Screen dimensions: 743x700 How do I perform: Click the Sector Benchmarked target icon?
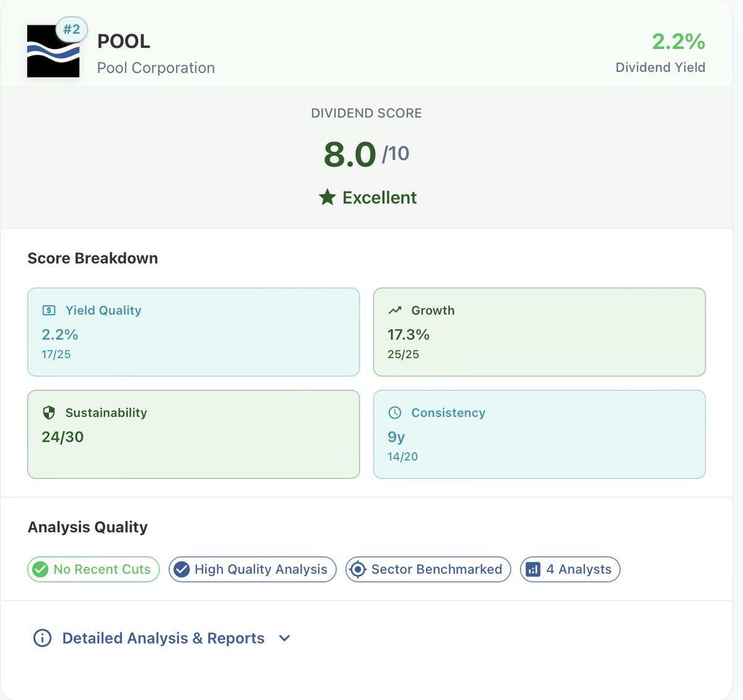coord(358,569)
